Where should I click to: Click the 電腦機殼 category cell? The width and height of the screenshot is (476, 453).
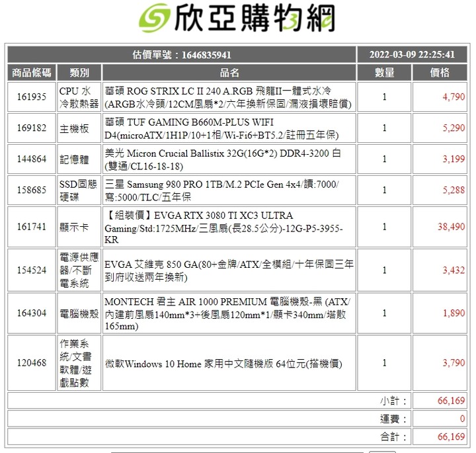click(x=79, y=313)
